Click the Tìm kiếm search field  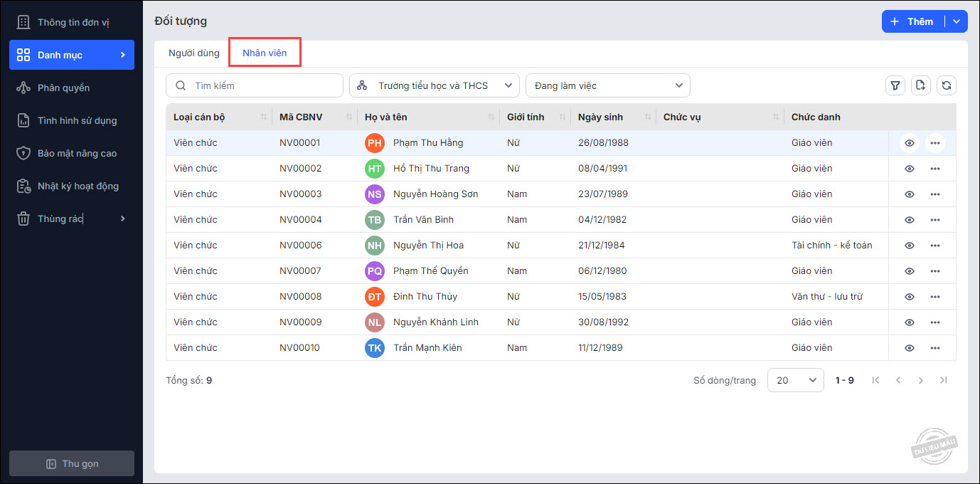pyautogui.click(x=255, y=85)
